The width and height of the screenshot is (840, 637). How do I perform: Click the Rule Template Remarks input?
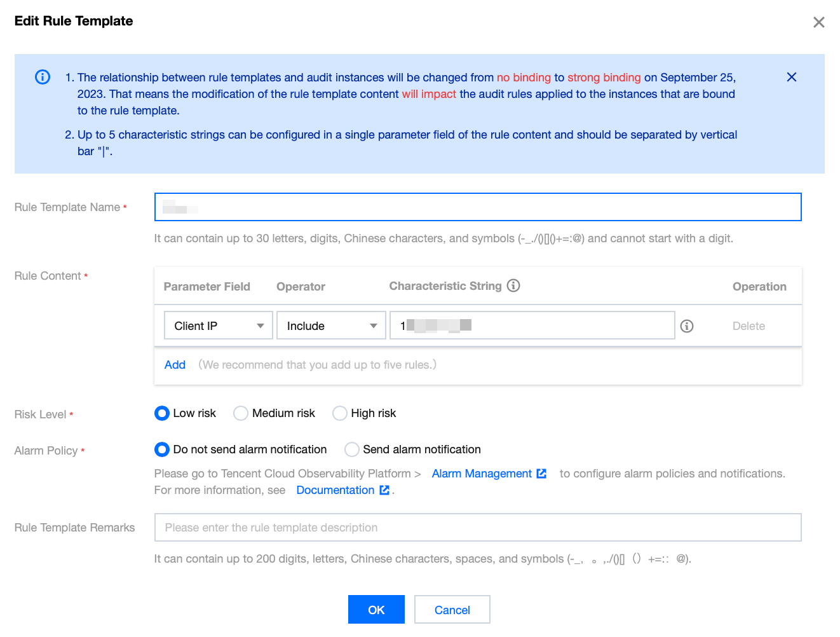(x=477, y=528)
